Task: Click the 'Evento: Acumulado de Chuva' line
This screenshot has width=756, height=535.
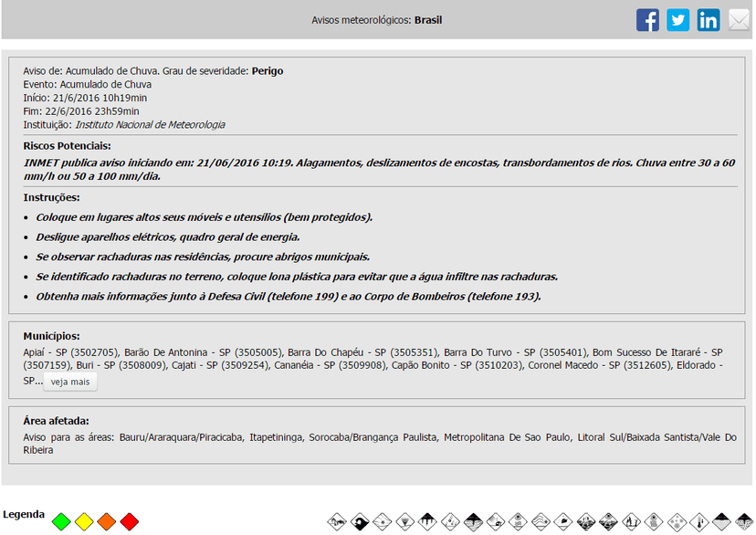Action: pos(88,84)
